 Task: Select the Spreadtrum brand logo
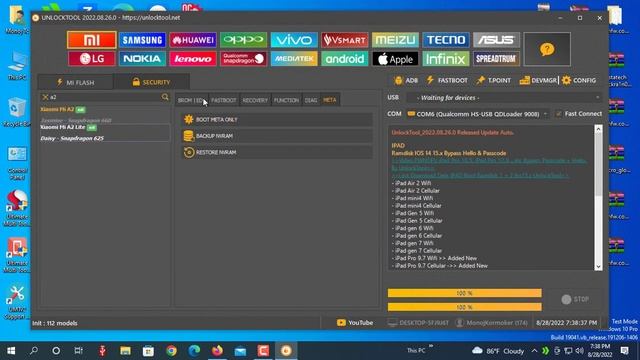pos(497,59)
